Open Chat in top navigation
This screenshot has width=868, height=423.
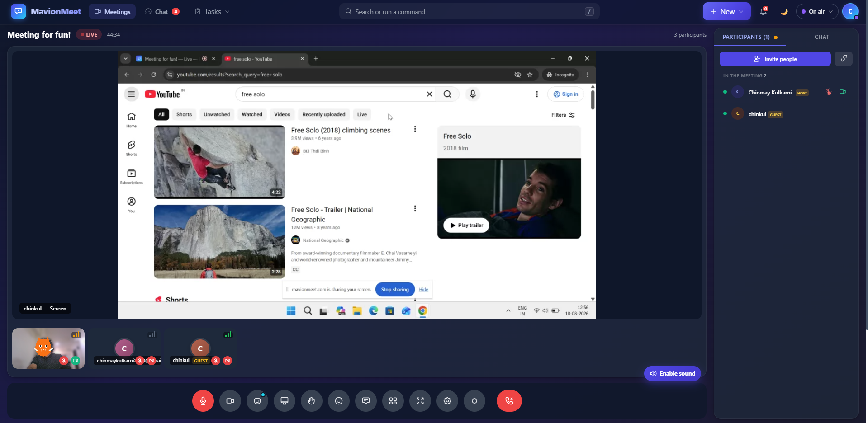pos(162,12)
